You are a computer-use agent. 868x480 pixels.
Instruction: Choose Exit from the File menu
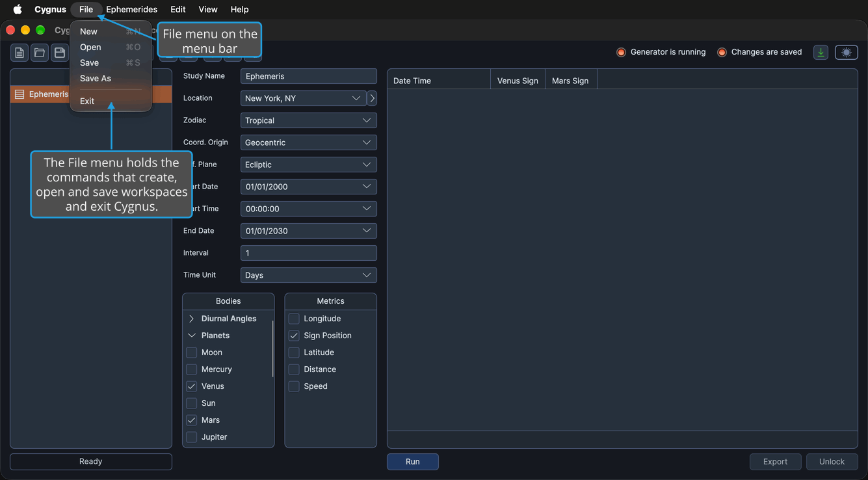click(111, 101)
